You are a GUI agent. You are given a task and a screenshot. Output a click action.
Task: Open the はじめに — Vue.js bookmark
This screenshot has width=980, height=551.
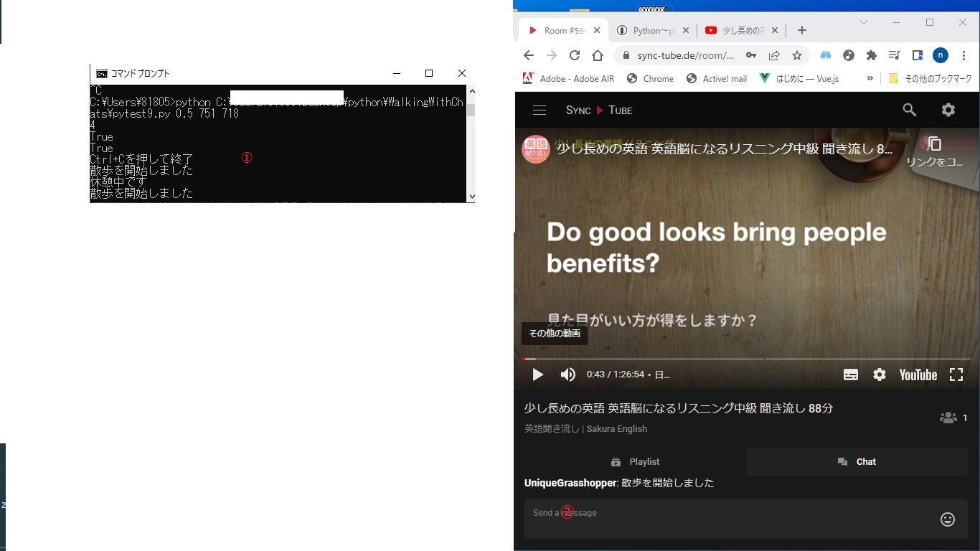coord(799,79)
